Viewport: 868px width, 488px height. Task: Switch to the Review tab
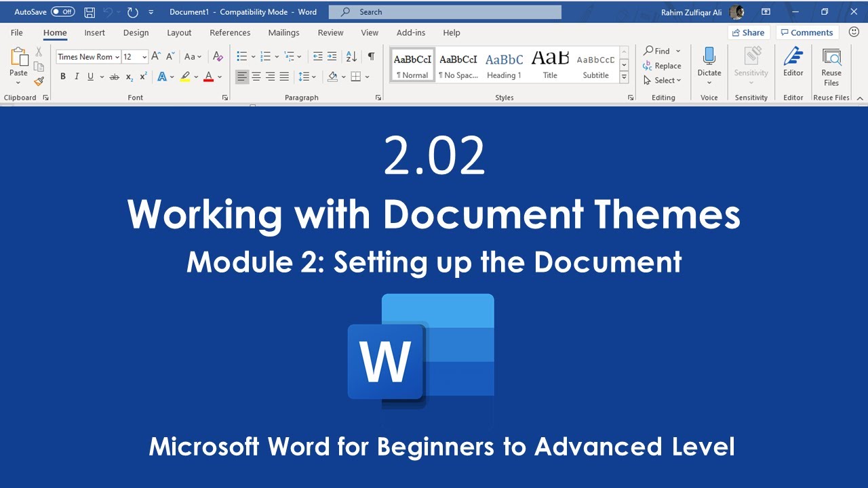tap(330, 33)
